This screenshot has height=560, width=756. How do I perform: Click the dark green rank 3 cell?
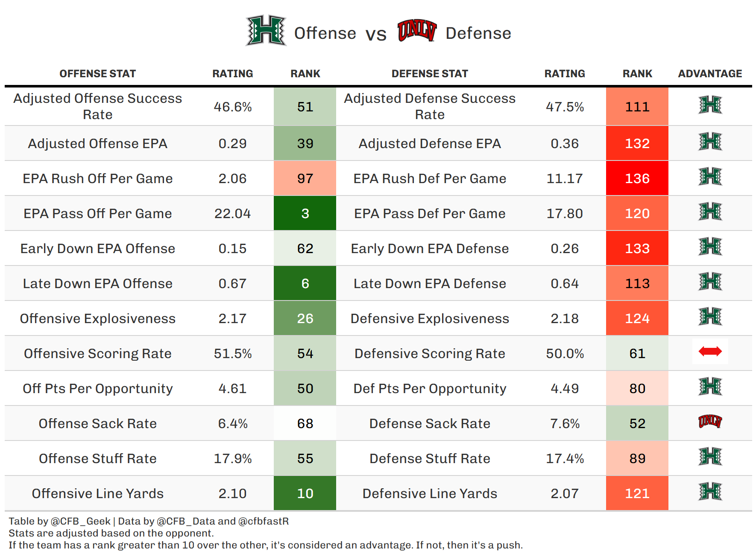[x=305, y=213]
